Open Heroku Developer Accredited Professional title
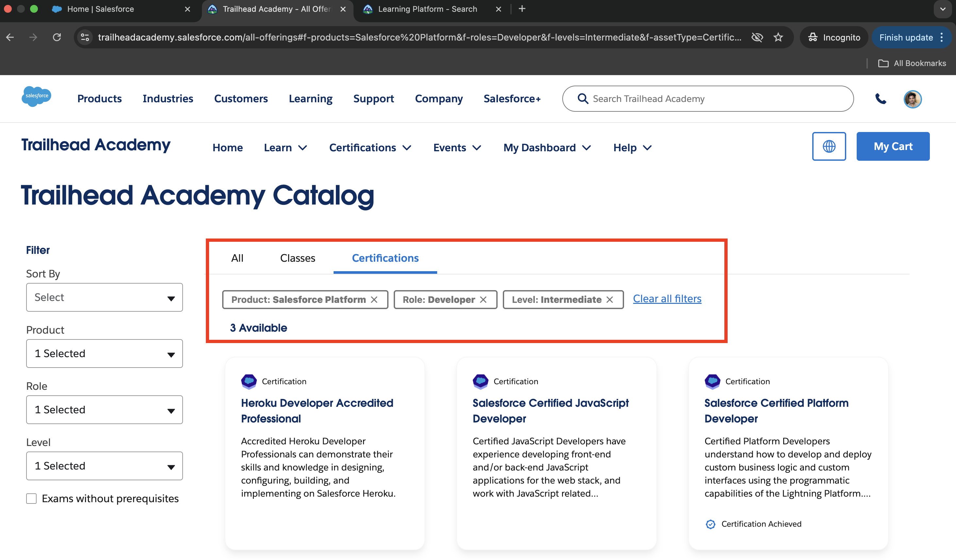956x560 pixels. [x=317, y=411]
